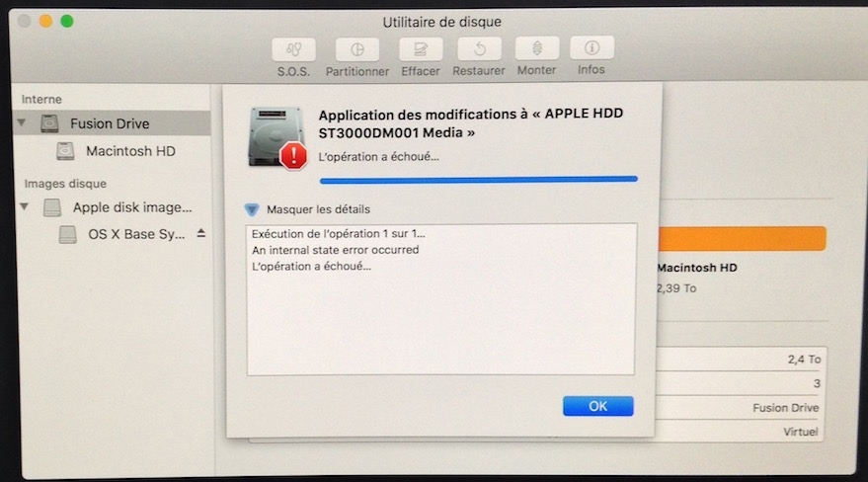
Task: Click the yellow minimize window button
Action: 45,21
